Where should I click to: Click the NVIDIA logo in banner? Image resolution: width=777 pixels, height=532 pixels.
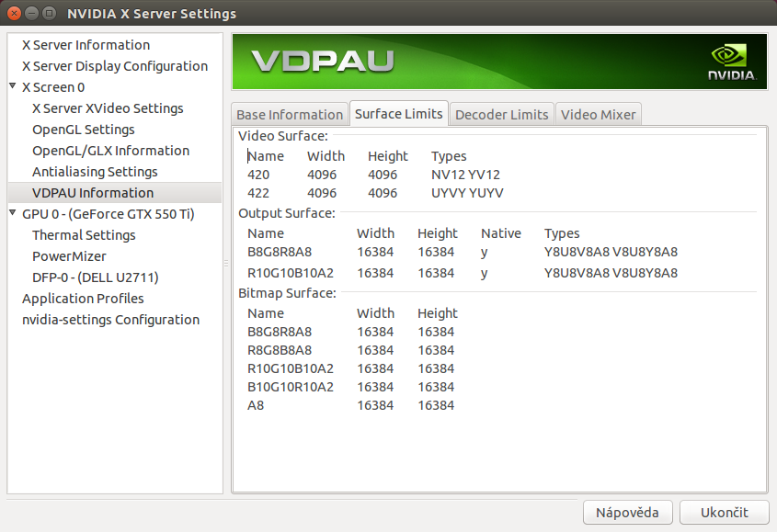(x=731, y=62)
